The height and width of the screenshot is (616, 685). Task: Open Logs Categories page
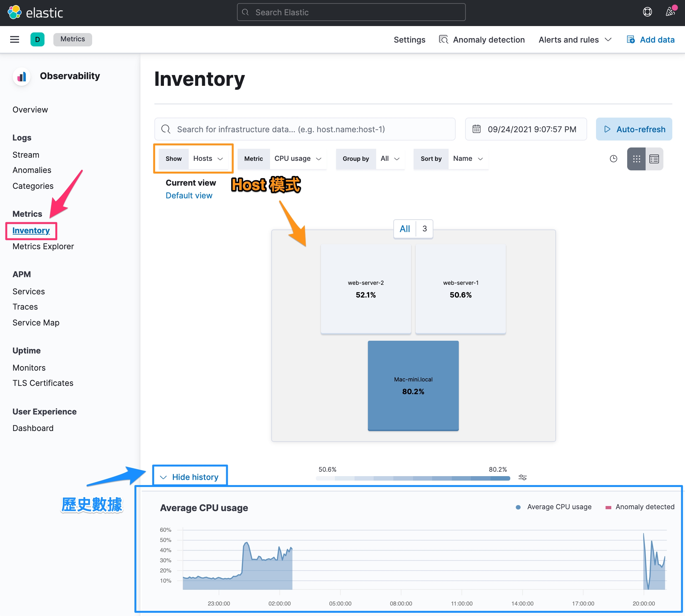click(33, 186)
